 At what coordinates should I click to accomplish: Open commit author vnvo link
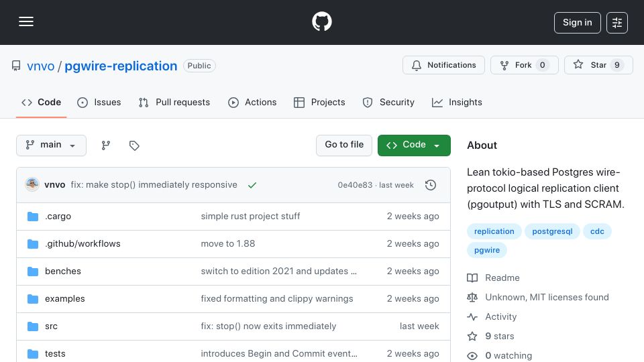[x=54, y=185]
